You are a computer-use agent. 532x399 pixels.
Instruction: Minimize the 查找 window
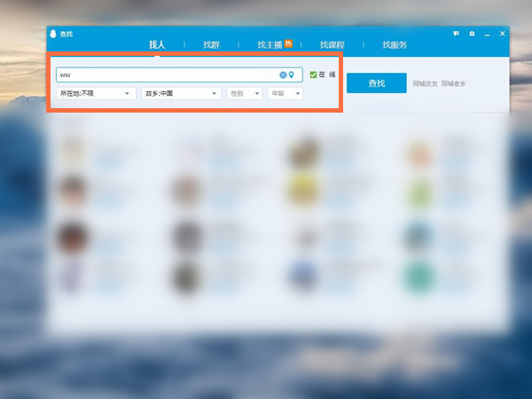coord(487,34)
